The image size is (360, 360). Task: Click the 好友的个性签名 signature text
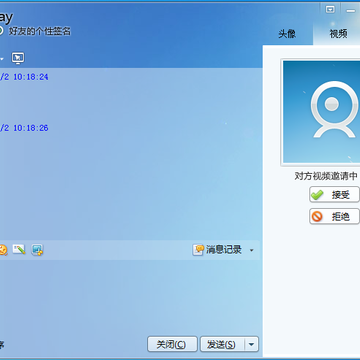coord(40,31)
